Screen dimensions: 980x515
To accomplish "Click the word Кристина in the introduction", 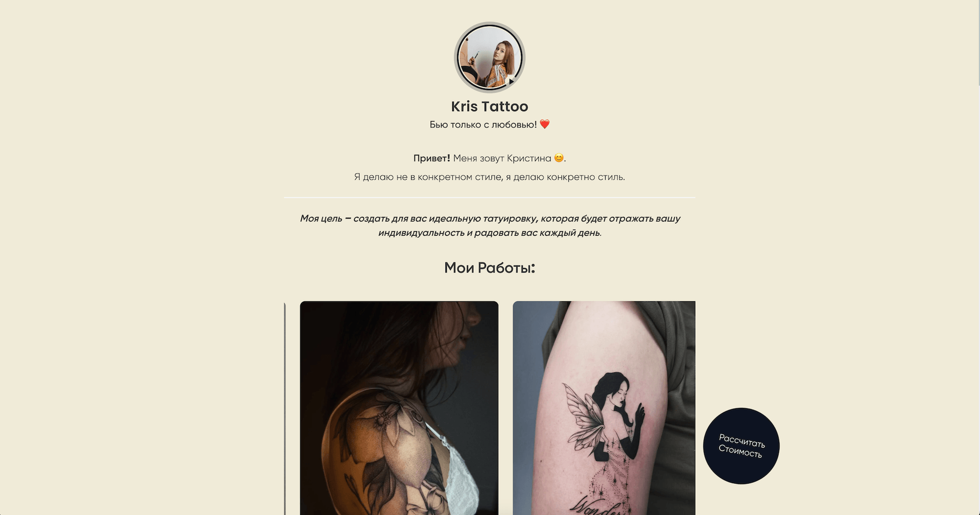I will point(529,158).
